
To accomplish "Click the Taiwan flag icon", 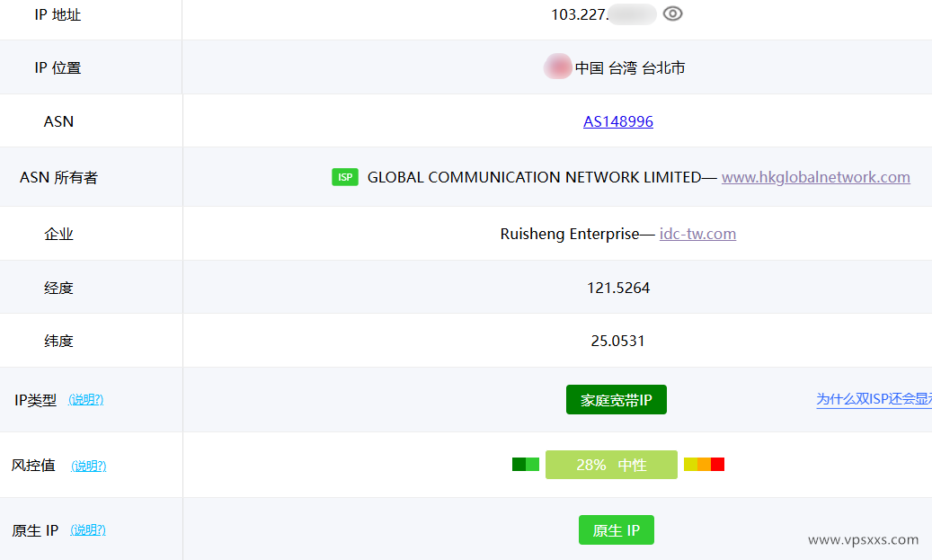I will click(557, 67).
